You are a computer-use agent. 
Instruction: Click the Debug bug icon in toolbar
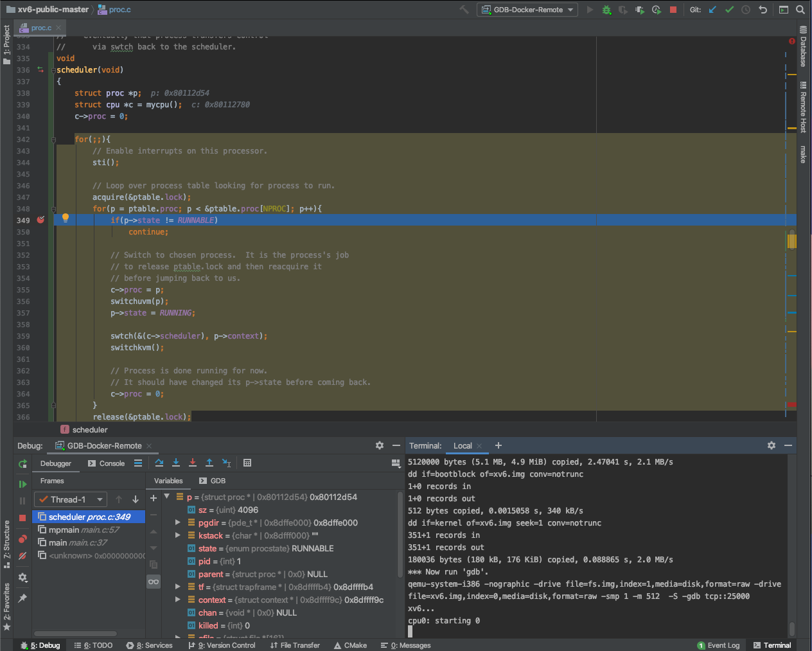point(606,10)
